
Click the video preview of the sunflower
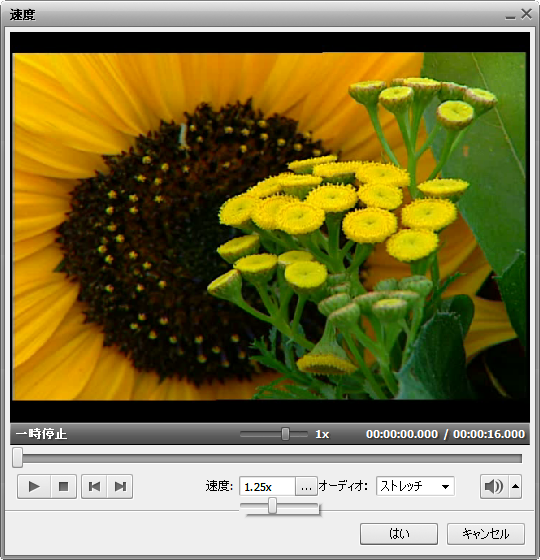[269, 226]
